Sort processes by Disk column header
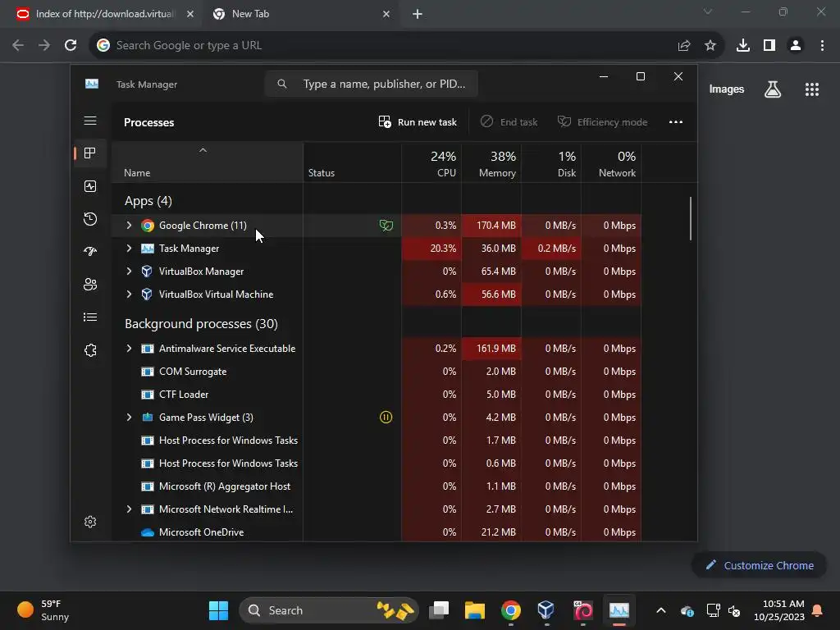Viewport: 840px width, 630px height. tap(552, 163)
